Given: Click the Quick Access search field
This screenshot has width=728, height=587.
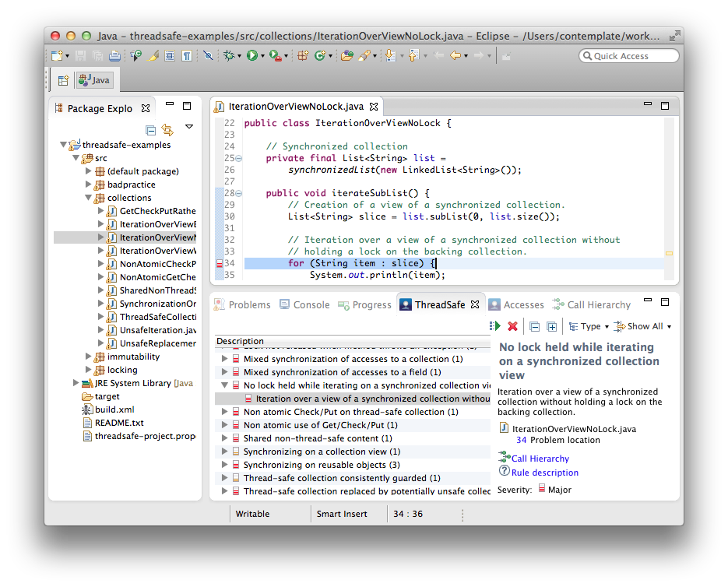Looking at the screenshot, I should point(628,56).
